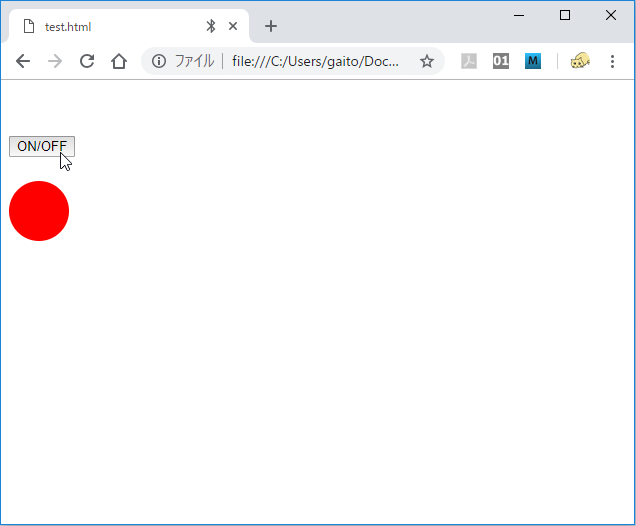
Task: Bookmark this page with the star
Action: (x=427, y=61)
